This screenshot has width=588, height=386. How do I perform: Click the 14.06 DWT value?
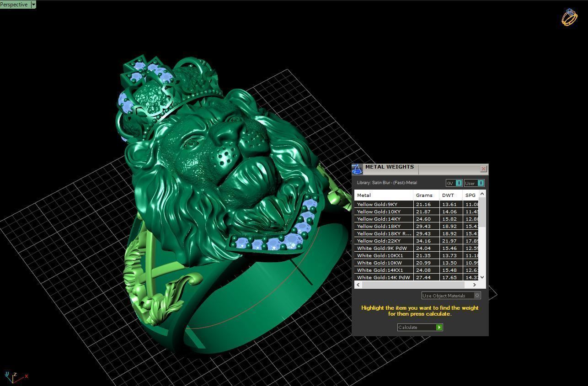pos(449,212)
